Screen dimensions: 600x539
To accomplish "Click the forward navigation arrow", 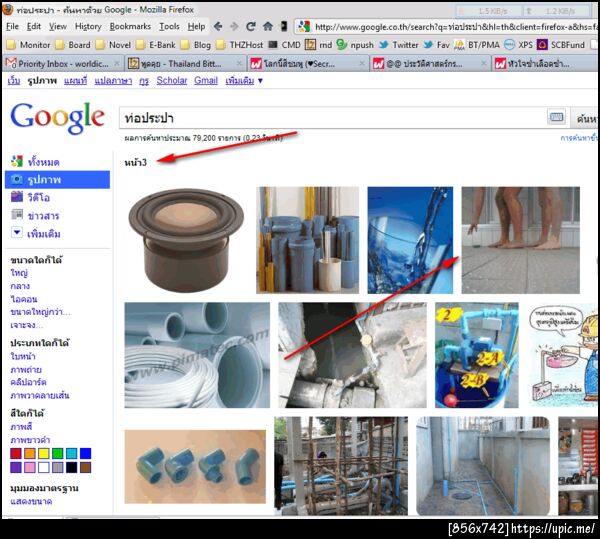I will coord(234,26).
